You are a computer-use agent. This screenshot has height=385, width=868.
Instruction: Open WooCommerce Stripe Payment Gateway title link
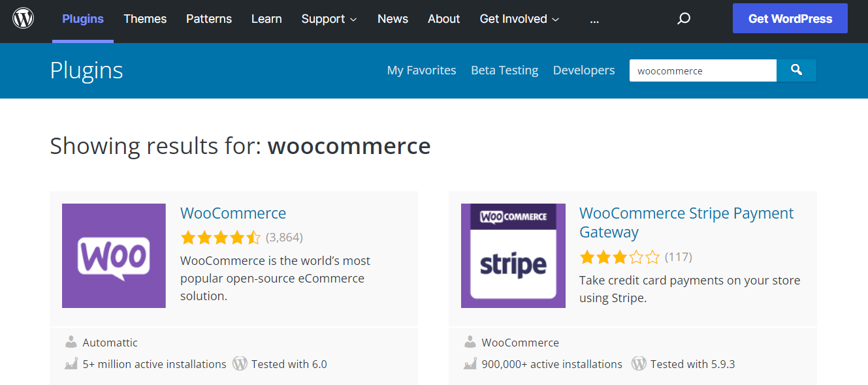click(686, 223)
